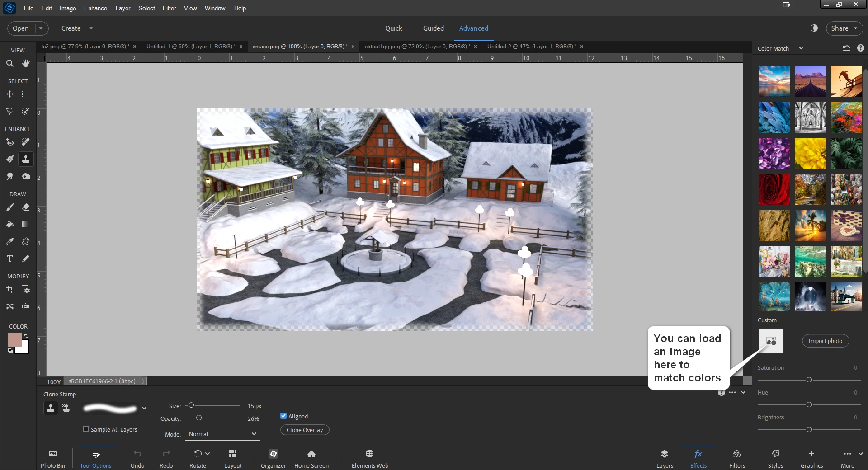Open the Enhance menu
Screen dimensions: 868x470
point(95,8)
